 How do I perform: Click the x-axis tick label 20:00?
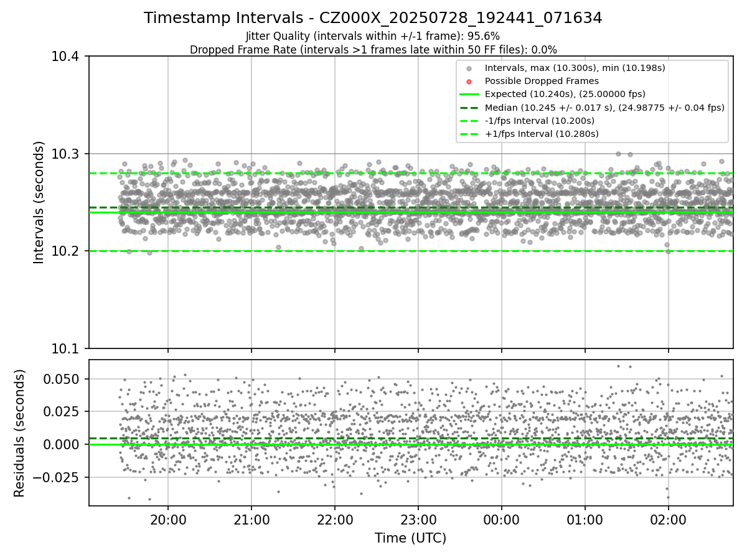point(168,519)
